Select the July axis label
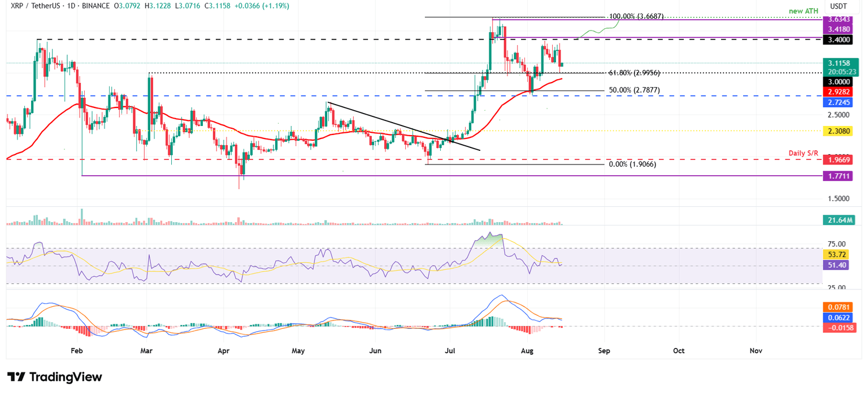The height and width of the screenshot is (395, 868). [449, 351]
